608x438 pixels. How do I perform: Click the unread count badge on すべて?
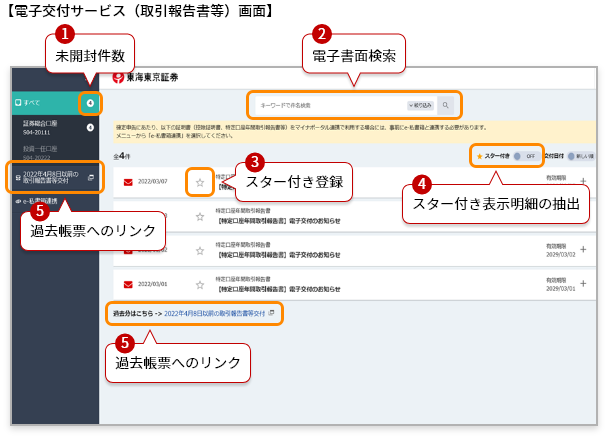tap(90, 103)
